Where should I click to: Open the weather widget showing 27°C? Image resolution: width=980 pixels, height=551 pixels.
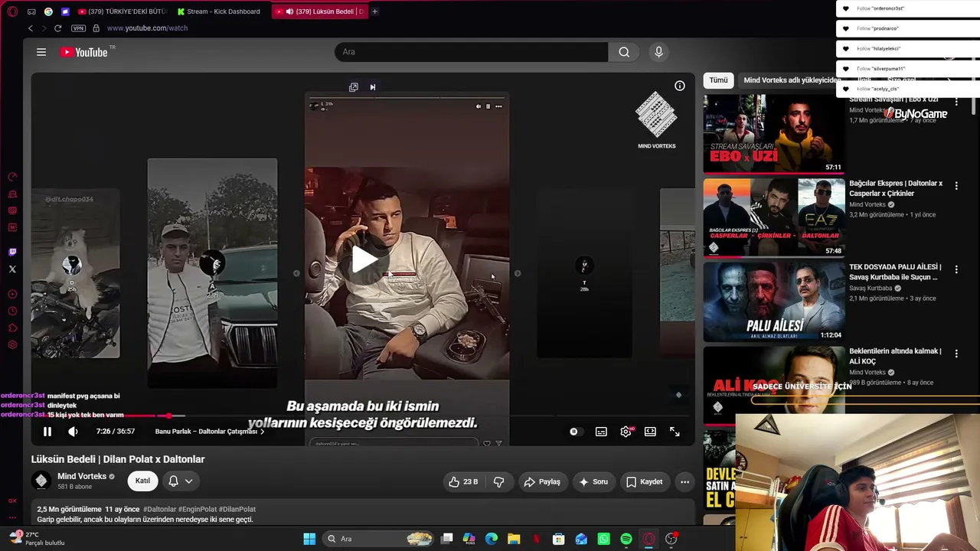click(x=37, y=539)
